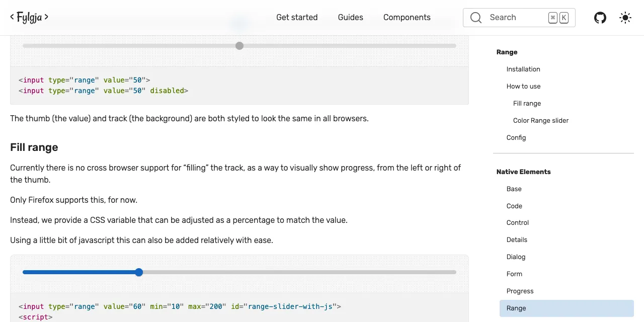Viewport: 644px width, 322px height.
Task: Open Fylgja's GitHub repository
Action: point(600,18)
